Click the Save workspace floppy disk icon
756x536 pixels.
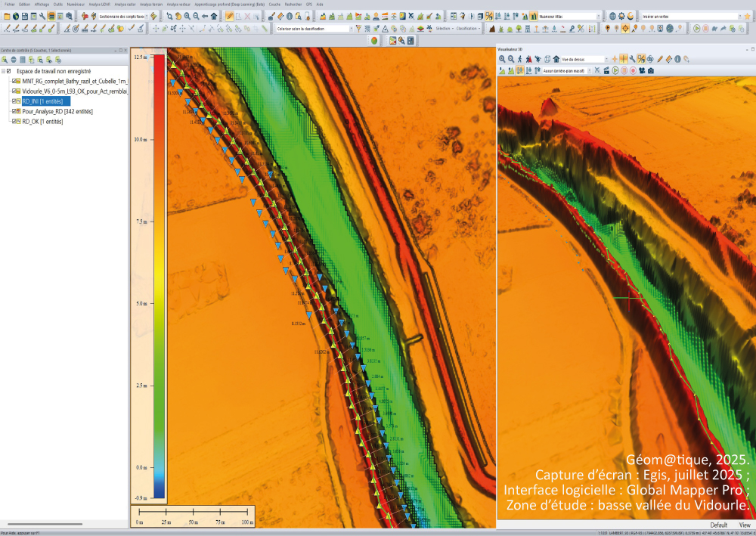(23, 16)
